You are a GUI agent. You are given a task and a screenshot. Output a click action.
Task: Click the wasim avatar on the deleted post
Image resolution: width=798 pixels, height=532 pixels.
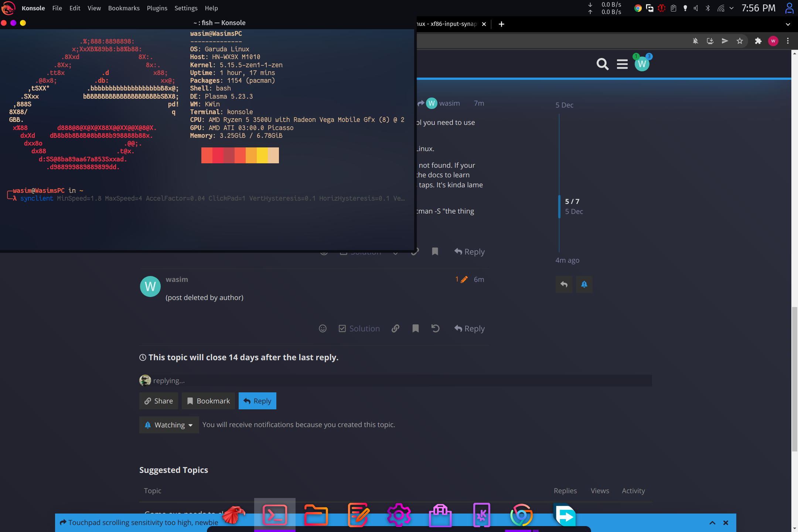[x=150, y=286]
